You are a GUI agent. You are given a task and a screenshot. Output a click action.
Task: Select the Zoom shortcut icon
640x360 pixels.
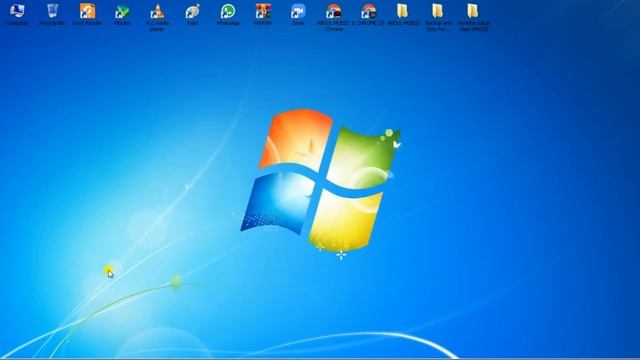[x=298, y=11]
